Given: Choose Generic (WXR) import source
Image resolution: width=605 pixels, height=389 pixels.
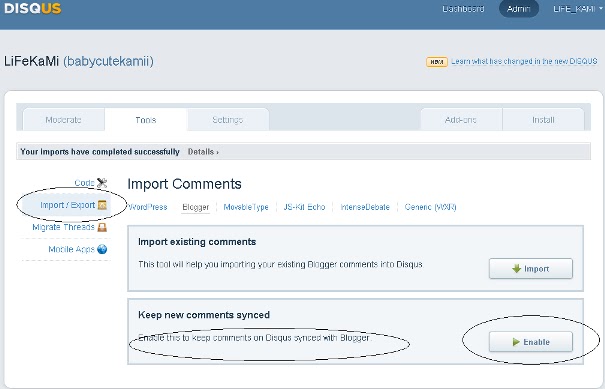Looking at the screenshot, I should pos(430,207).
